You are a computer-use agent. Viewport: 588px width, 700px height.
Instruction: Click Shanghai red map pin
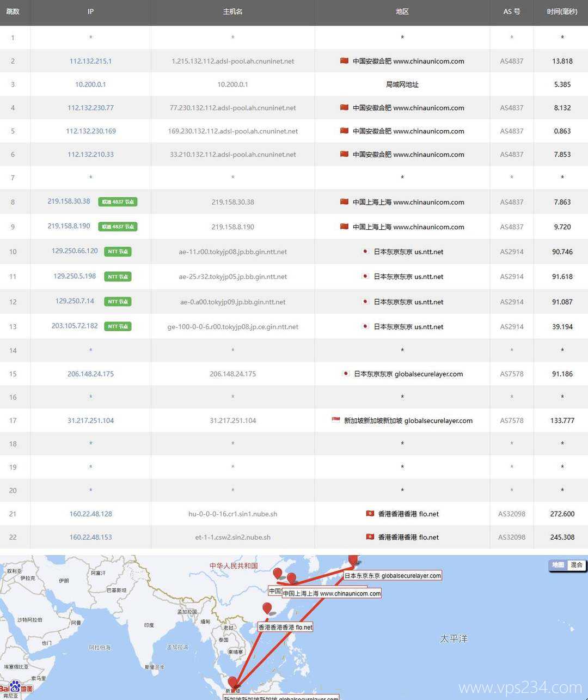291,579
